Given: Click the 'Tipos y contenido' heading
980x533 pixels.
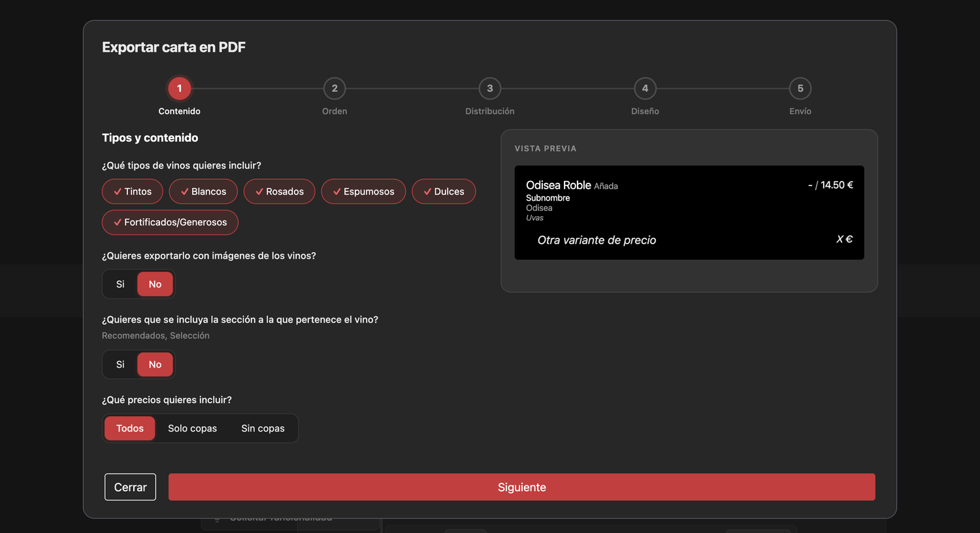Looking at the screenshot, I should 150,138.
